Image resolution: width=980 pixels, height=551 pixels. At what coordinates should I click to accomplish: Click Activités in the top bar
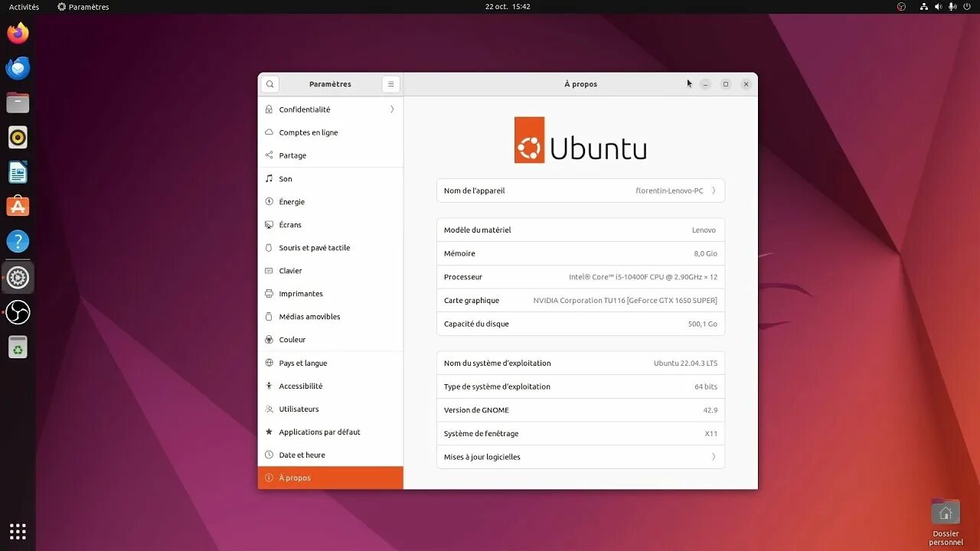point(24,7)
